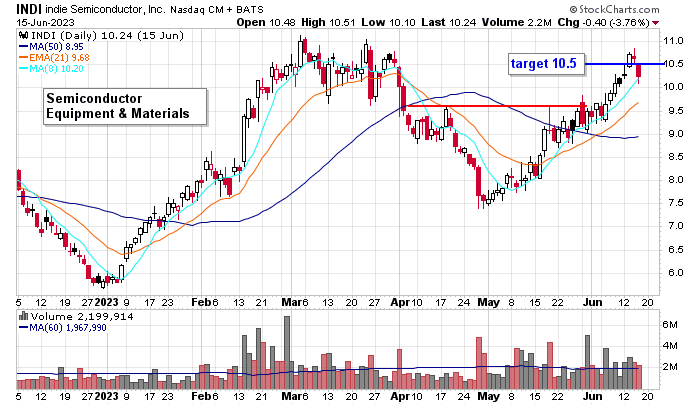Click the Volume 2.2M header value

coord(516,22)
